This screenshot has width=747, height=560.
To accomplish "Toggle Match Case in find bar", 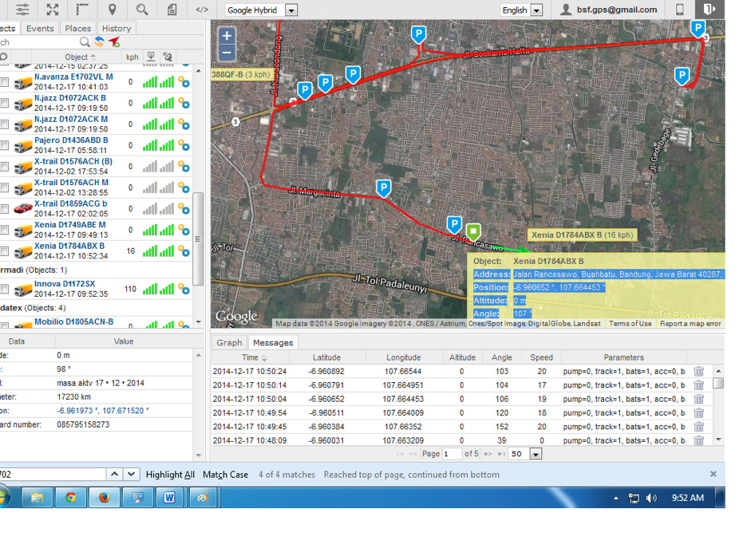I will coord(225,475).
